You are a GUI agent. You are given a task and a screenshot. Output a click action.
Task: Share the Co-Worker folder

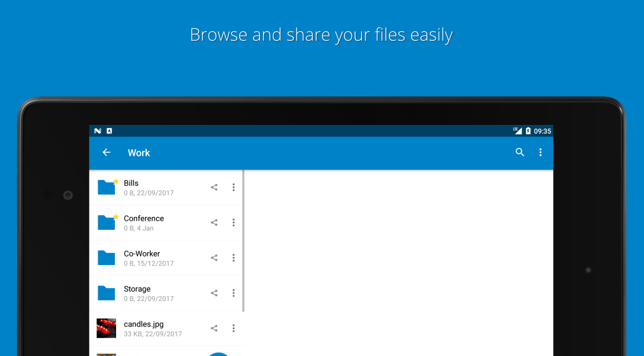(x=214, y=258)
